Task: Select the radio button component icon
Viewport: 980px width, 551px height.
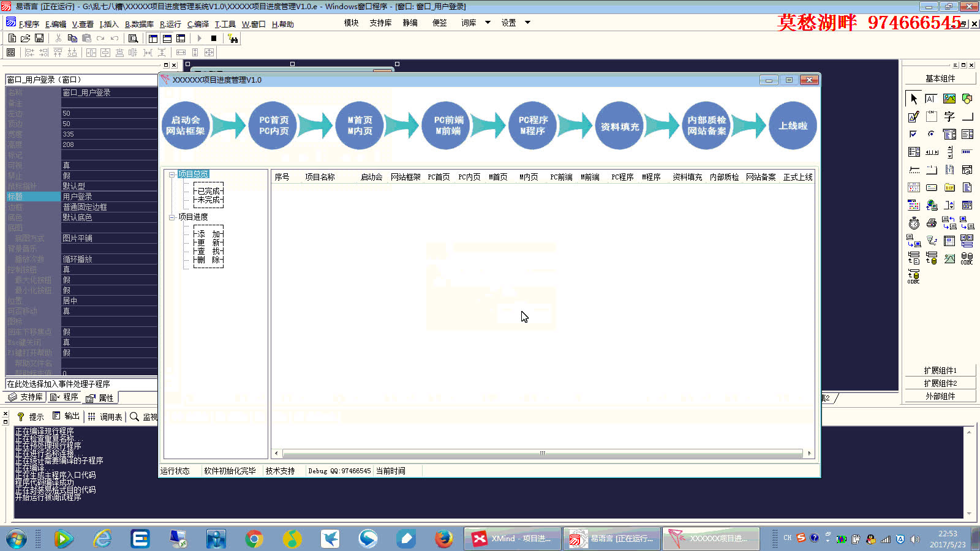Action: pyautogui.click(x=931, y=134)
